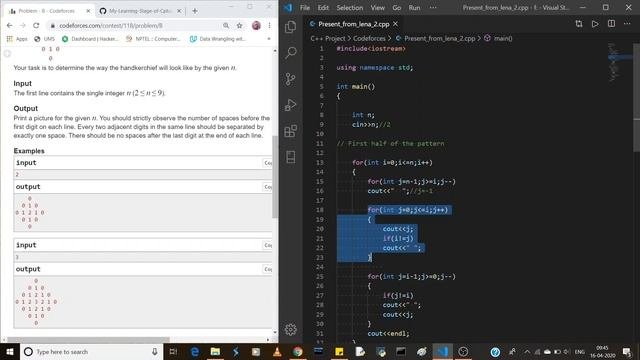Open the Edit menu in VS Code
Screen dimensions: 640x360
323,7
